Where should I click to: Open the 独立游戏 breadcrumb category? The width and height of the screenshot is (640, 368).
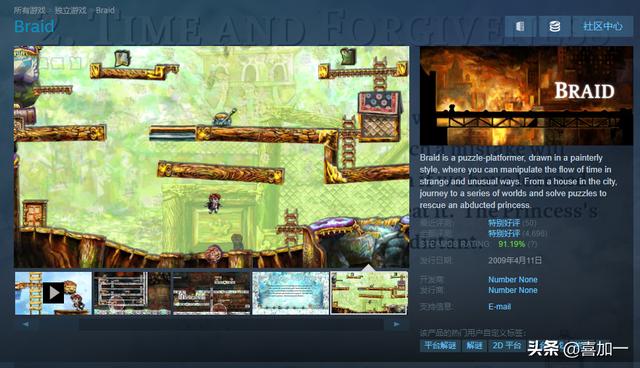click(70, 10)
